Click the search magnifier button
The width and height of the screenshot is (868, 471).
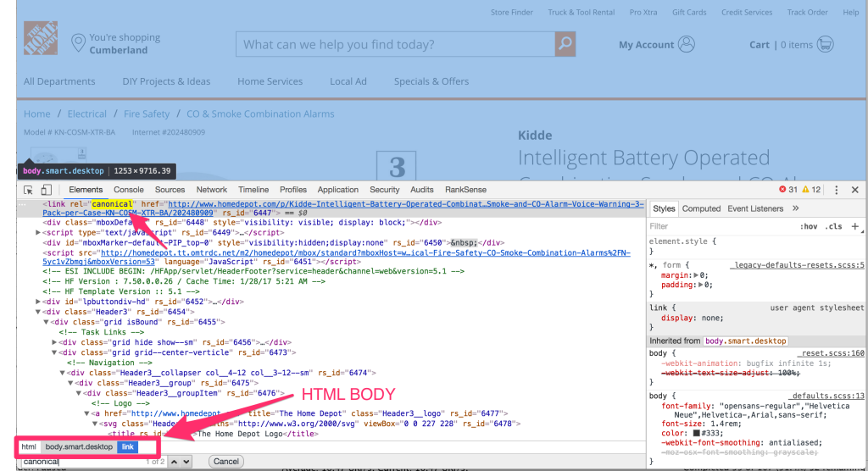565,44
